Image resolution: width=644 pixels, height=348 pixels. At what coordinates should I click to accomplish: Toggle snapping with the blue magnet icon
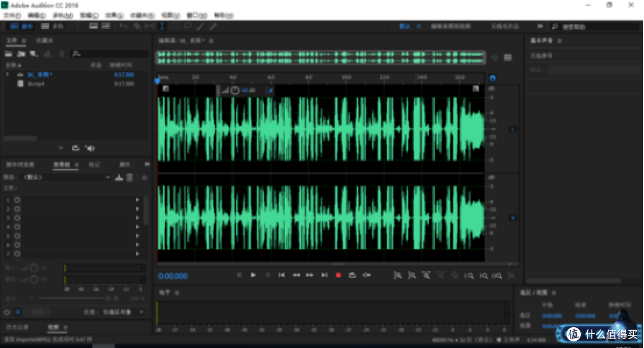click(493, 78)
